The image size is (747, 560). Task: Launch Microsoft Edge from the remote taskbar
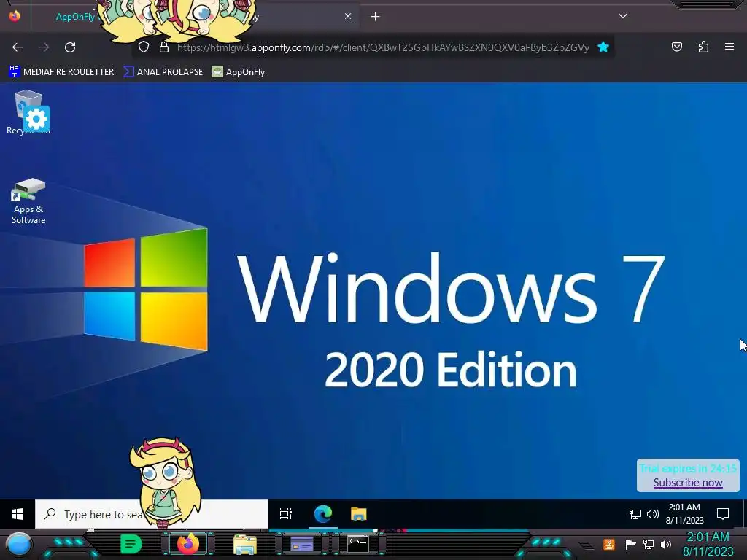click(x=323, y=514)
